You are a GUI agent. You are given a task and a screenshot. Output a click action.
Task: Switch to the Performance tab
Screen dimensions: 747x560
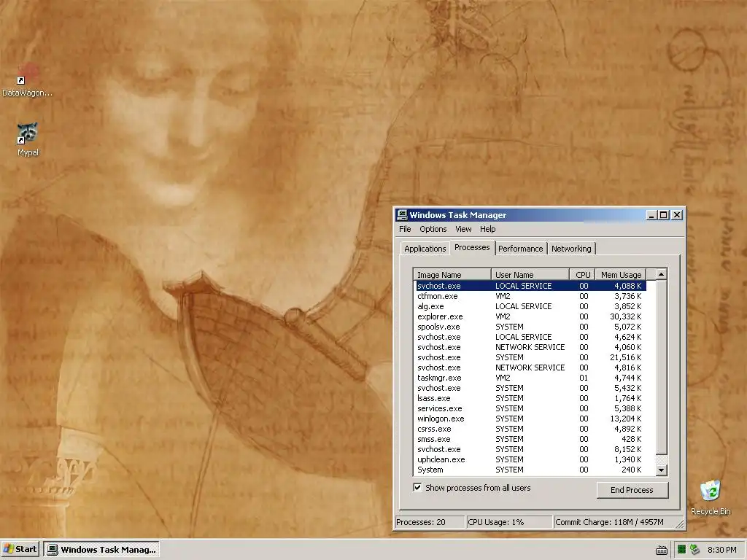tap(520, 249)
